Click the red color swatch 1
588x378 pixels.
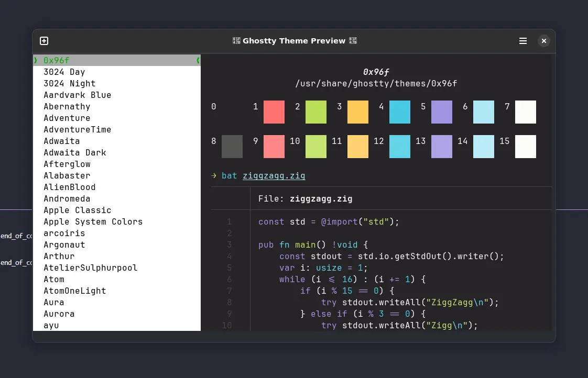[x=274, y=112]
